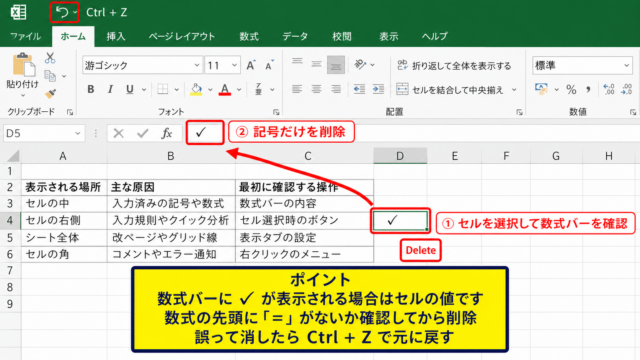640x360 pixels.
Task: Toggle Italic formatting
Action: pyautogui.click(x=110, y=89)
